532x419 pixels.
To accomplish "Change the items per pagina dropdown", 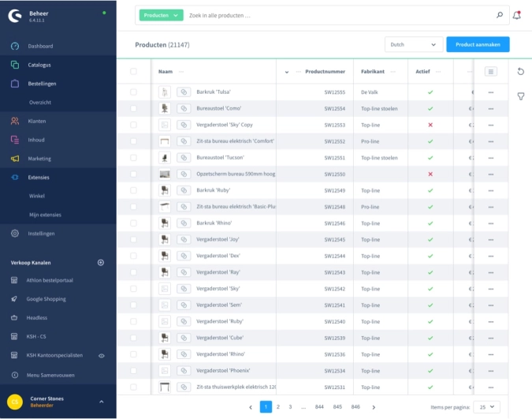I will [485, 406].
